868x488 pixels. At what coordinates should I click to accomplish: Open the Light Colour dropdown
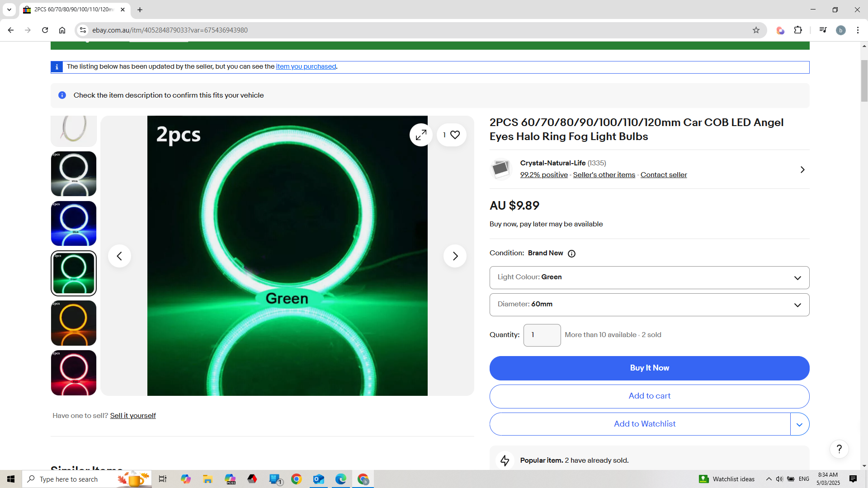click(x=649, y=277)
